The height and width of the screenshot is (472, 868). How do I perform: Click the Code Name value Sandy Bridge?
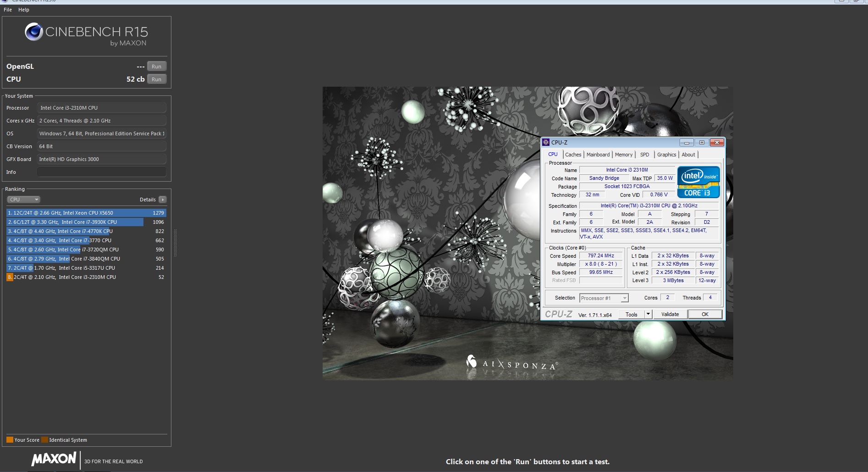pos(604,178)
